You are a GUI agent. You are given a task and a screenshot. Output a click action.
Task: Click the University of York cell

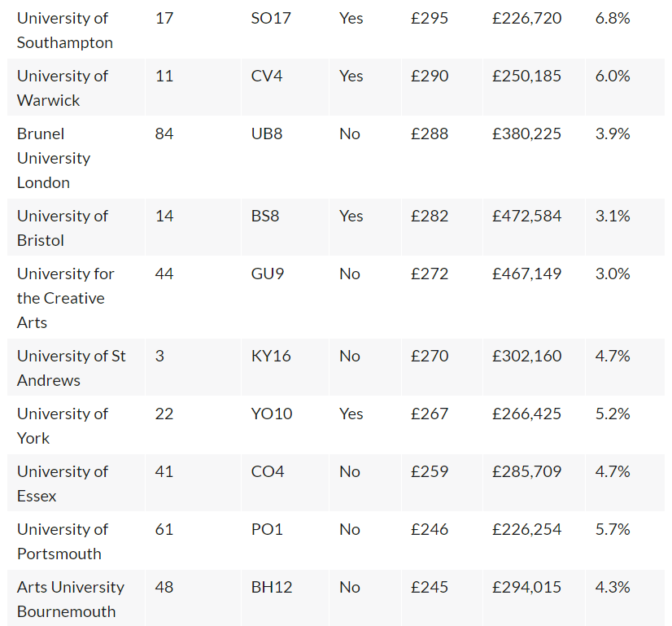(76, 425)
